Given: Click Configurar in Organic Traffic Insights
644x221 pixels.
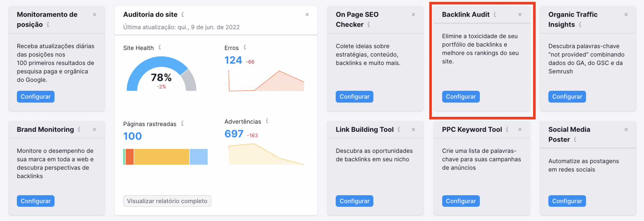Looking at the screenshot, I should tap(567, 96).
